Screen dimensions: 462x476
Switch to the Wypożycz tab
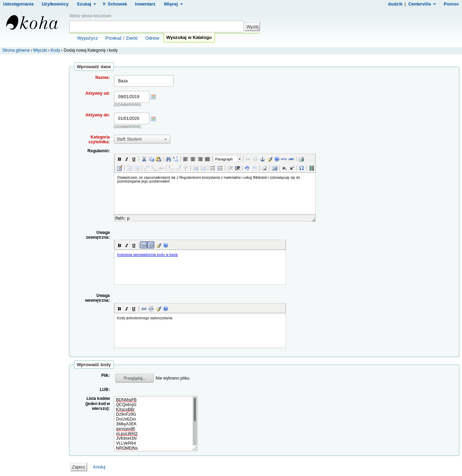(87, 38)
